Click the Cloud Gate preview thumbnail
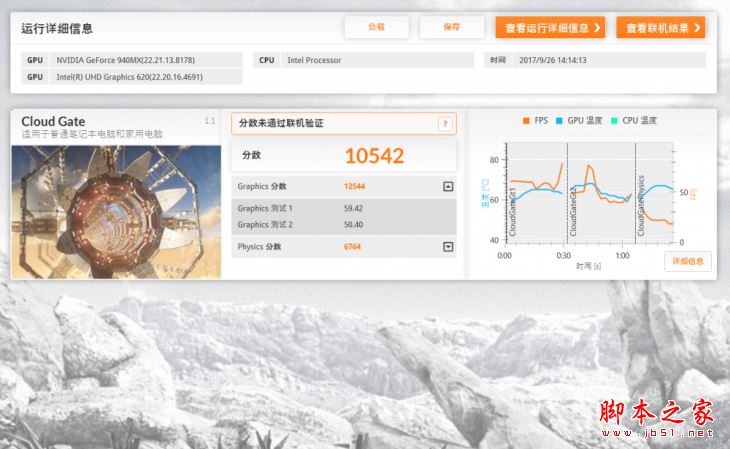The image size is (730, 449). tap(116, 212)
